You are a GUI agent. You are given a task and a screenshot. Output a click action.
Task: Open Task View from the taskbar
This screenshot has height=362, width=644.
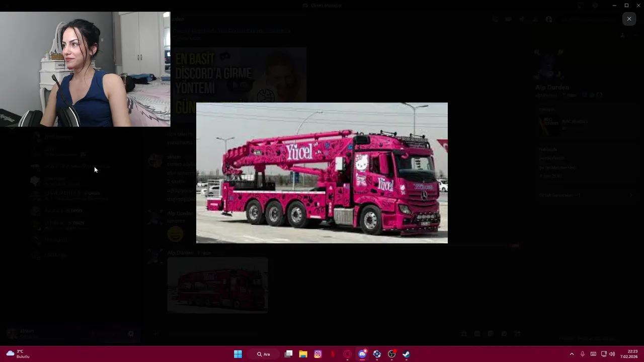pyautogui.click(x=288, y=354)
